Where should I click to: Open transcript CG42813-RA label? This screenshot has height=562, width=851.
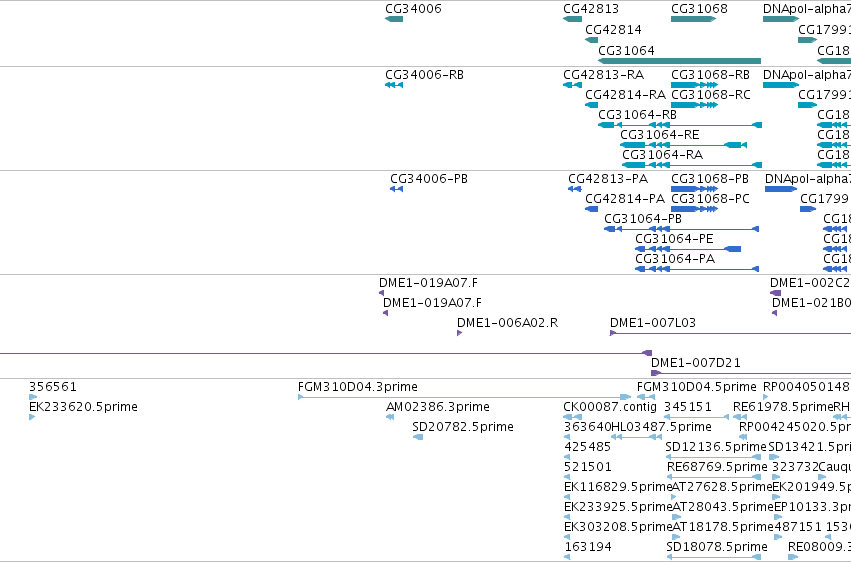coord(604,75)
